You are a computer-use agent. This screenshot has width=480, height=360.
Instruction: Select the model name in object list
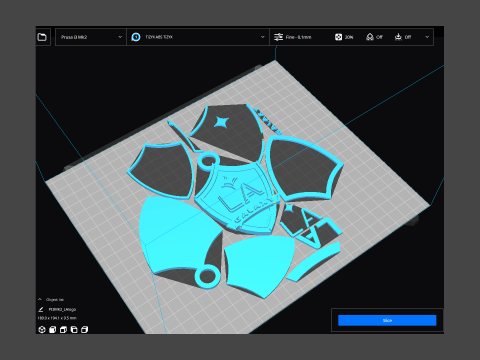point(62,309)
